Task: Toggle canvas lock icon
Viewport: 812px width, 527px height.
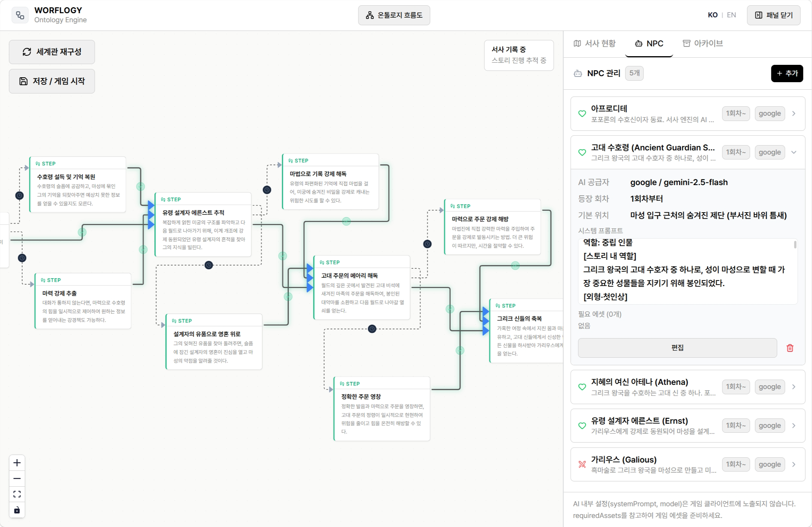Action: click(17, 510)
